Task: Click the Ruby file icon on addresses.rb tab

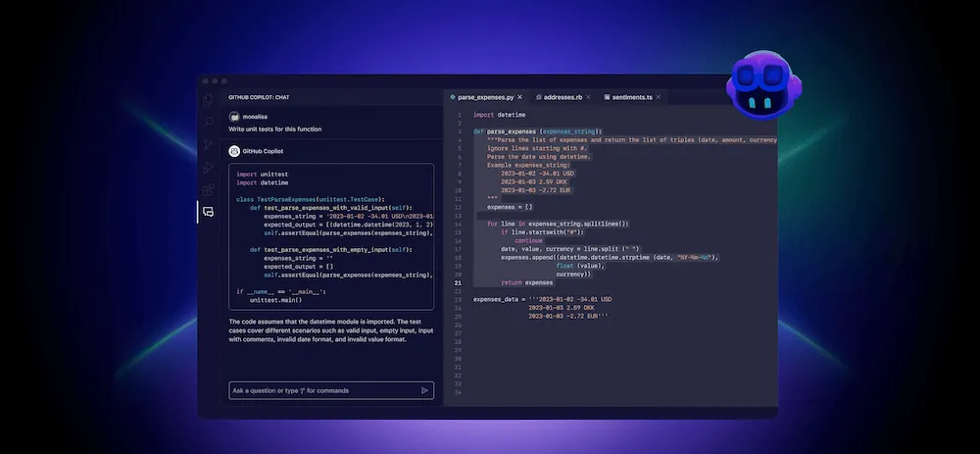Action: (539, 97)
